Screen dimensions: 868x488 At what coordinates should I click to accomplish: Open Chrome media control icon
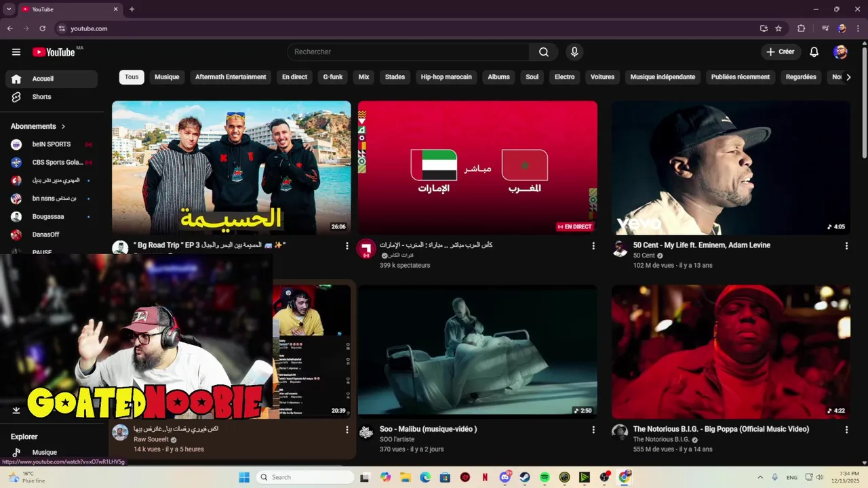825,28
